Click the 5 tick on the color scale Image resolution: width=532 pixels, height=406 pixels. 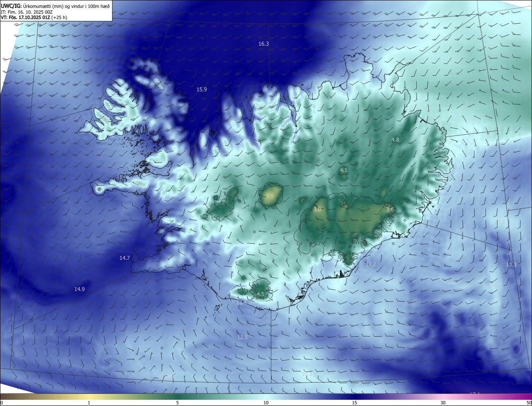[177, 403]
